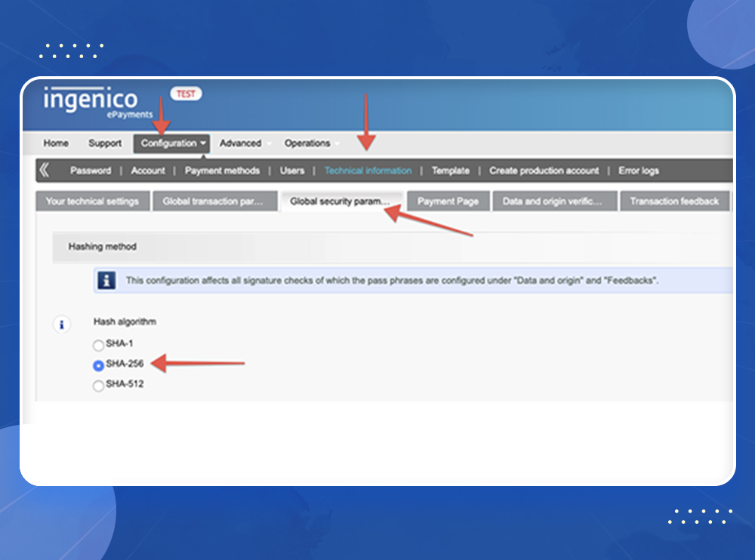The image size is (755, 560).
Task: Open the Data and origin verification tab
Action: (x=553, y=202)
